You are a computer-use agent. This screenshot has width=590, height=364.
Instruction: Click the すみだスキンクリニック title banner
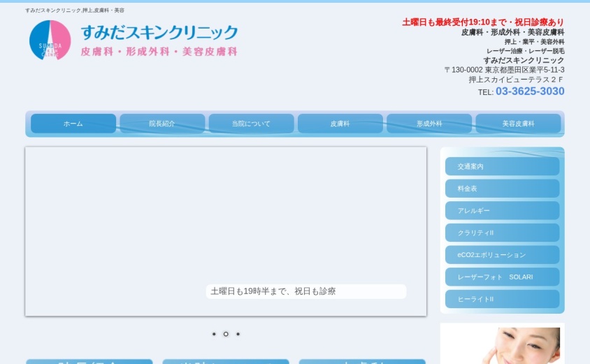click(159, 32)
